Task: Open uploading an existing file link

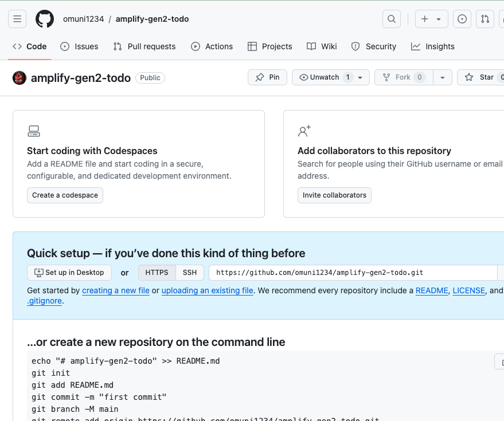Action: (x=208, y=290)
